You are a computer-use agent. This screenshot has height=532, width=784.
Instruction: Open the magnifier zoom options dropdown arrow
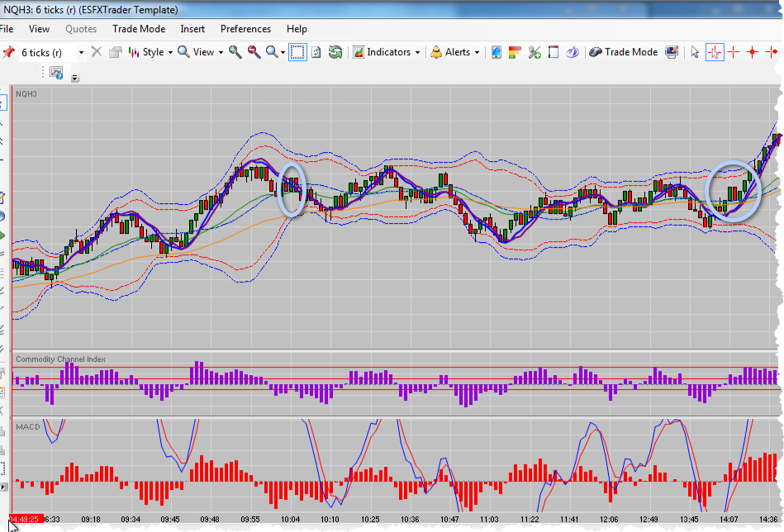283,53
